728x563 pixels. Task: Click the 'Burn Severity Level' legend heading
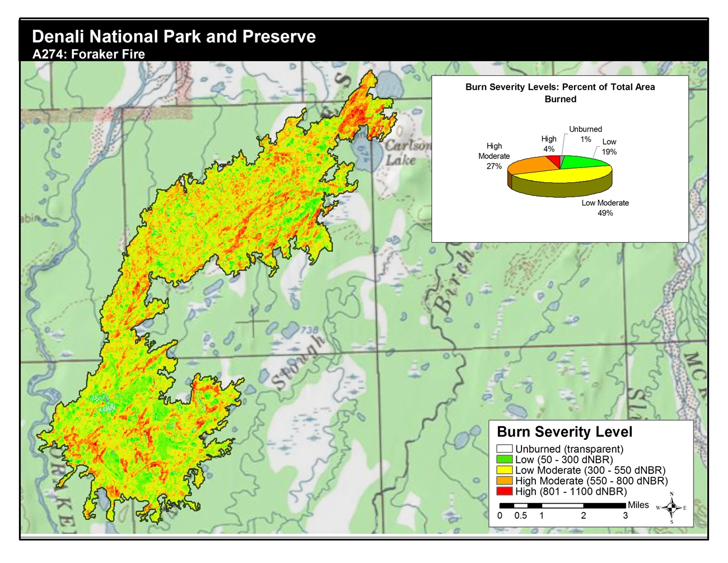(x=564, y=432)
